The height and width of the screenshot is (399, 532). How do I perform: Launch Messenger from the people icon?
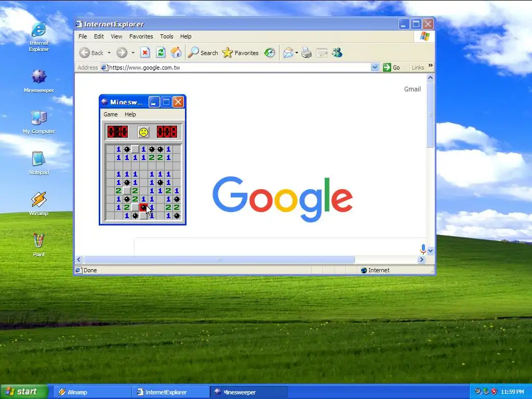point(337,52)
